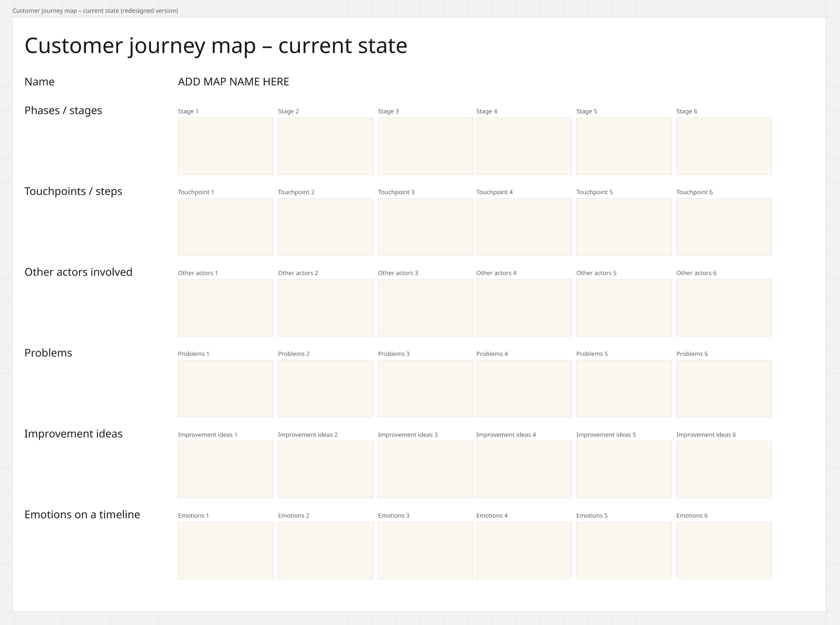Select the empty box under Problems 1

pyautogui.click(x=226, y=388)
